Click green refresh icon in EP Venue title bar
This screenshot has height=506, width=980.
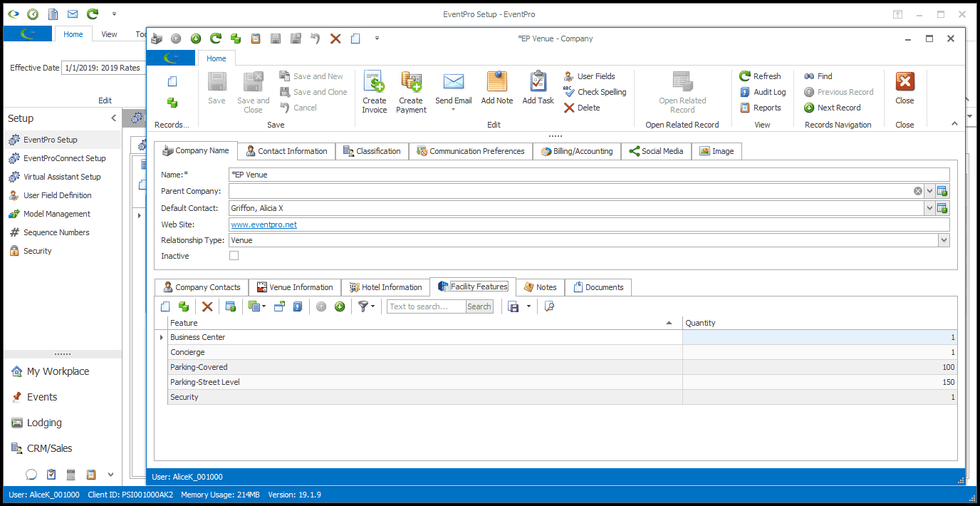click(215, 38)
